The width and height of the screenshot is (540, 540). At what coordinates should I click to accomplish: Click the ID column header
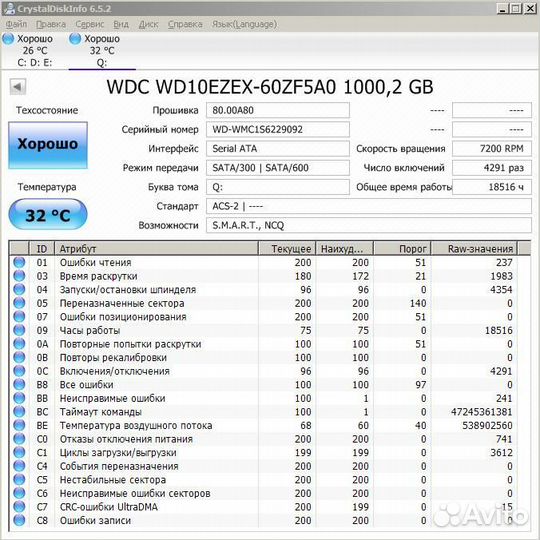[42, 248]
